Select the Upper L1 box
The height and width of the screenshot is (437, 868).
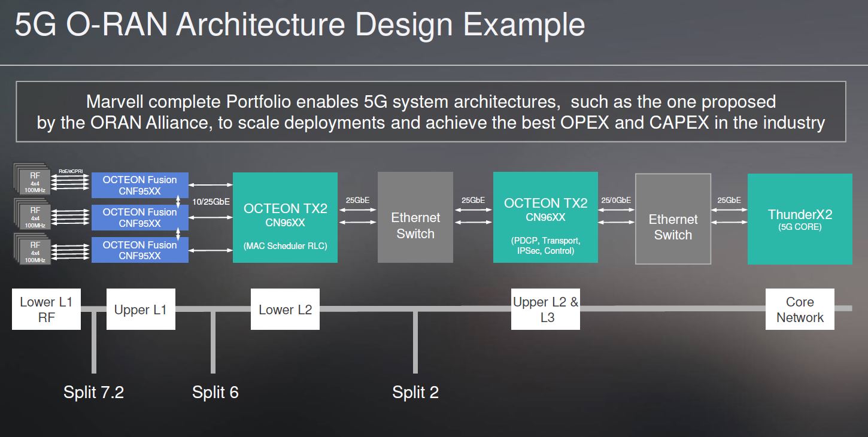click(x=141, y=309)
